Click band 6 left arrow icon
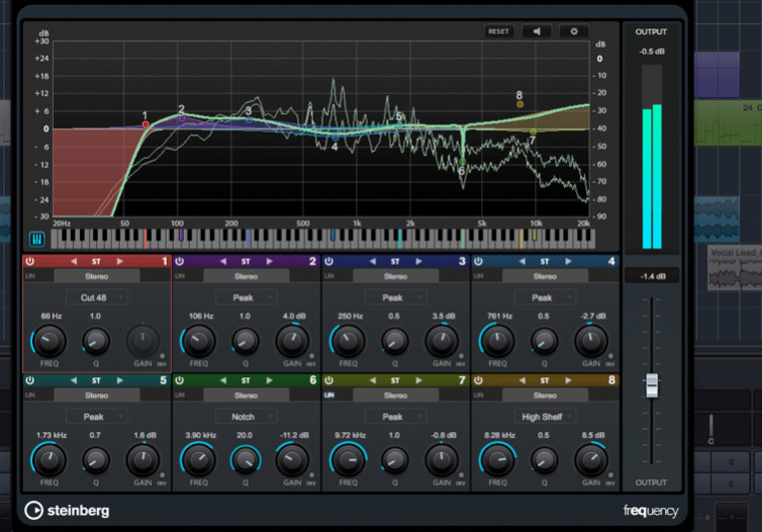 [x=223, y=380]
